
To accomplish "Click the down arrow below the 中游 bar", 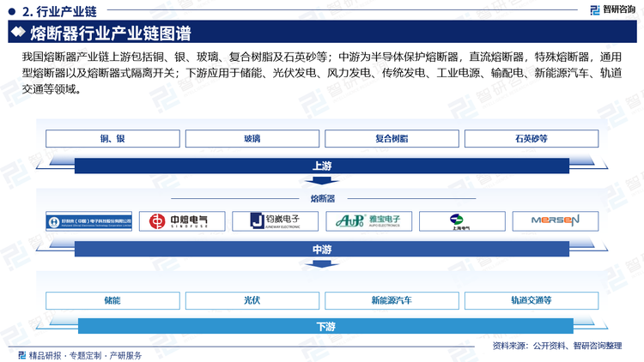I will (322, 264).
